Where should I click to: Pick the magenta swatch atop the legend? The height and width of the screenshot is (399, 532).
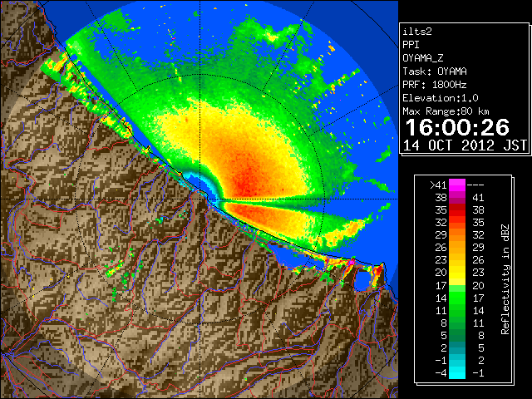coord(457,185)
